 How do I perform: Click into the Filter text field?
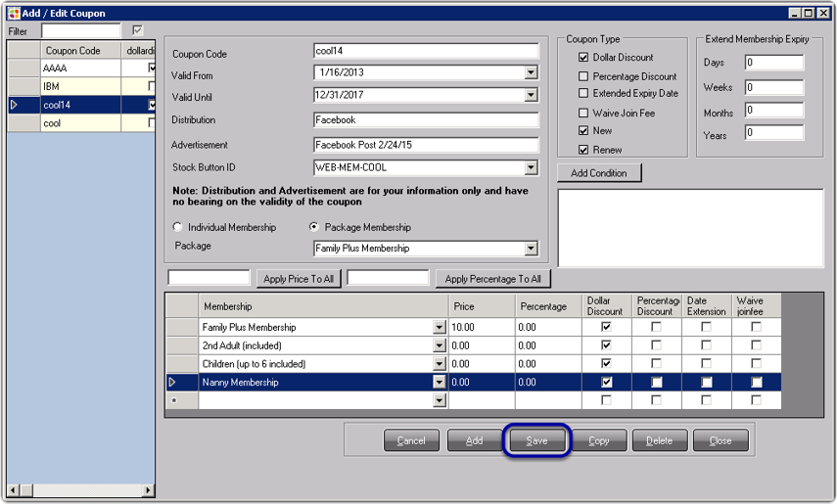[80, 31]
